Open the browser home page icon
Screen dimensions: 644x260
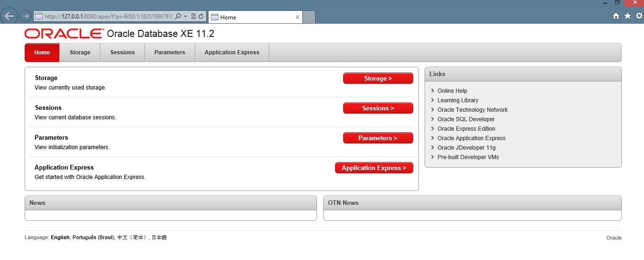(x=616, y=16)
